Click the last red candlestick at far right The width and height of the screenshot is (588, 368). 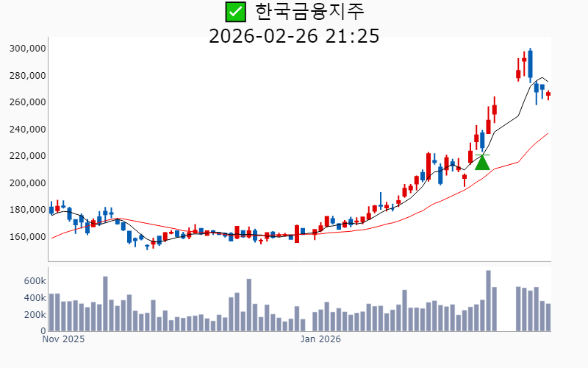click(x=548, y=94)
